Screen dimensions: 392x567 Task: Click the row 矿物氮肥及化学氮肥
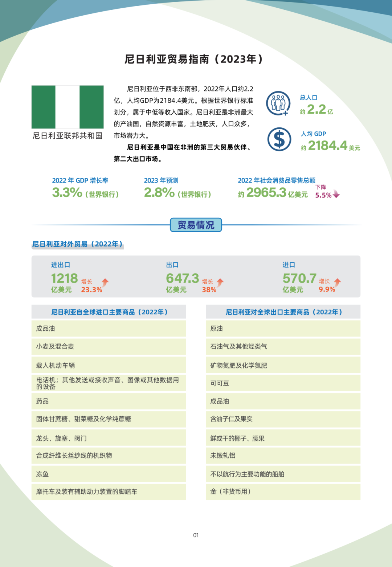283,365
